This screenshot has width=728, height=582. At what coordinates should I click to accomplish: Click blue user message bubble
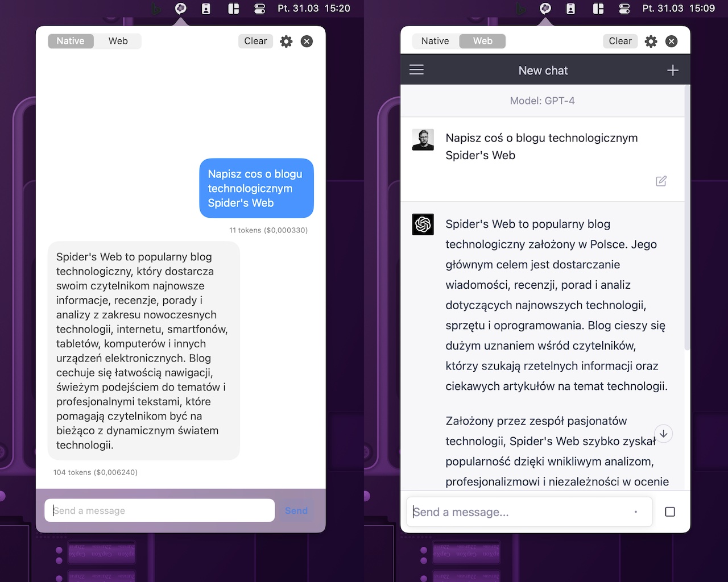pos(257,188)
